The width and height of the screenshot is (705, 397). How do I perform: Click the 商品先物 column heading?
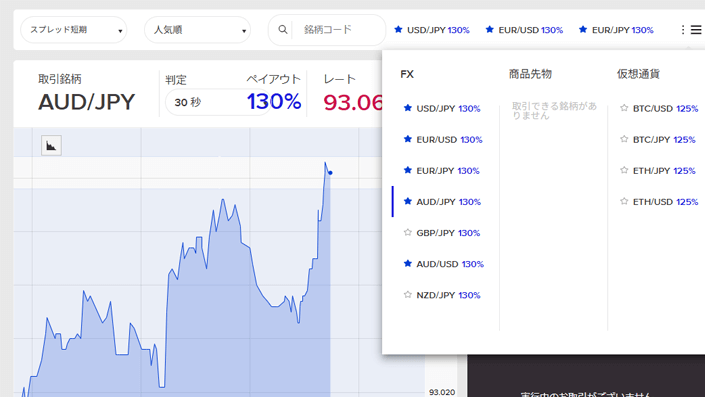[x=530, y=74]
